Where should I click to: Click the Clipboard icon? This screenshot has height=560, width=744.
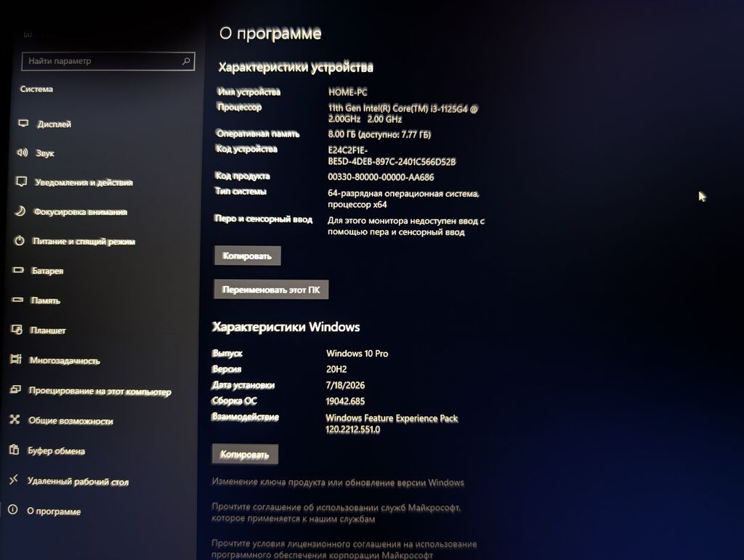pyautogui.click(x=15, y=450)
